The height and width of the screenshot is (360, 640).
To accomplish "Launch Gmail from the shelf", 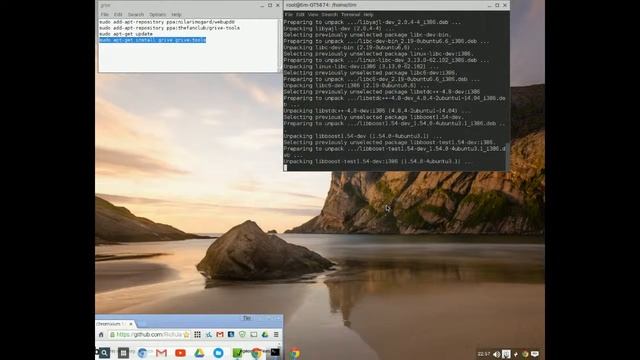I will pyautogui.click(x=161, y=353).
